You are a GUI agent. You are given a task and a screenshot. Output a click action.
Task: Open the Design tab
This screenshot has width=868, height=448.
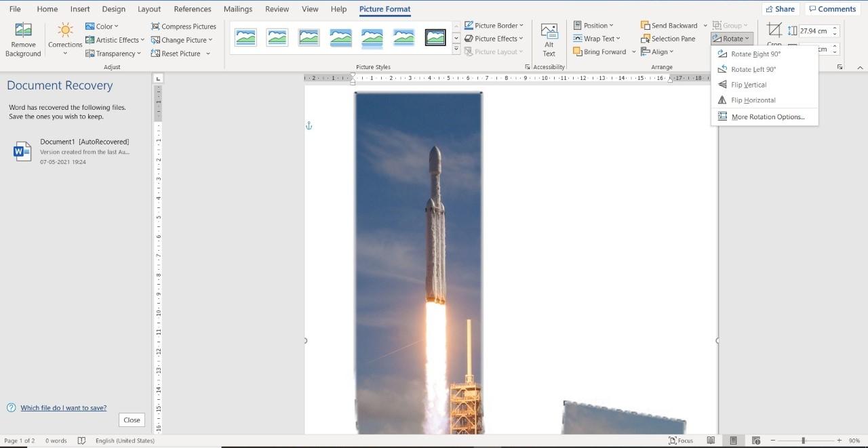point(113,9)
